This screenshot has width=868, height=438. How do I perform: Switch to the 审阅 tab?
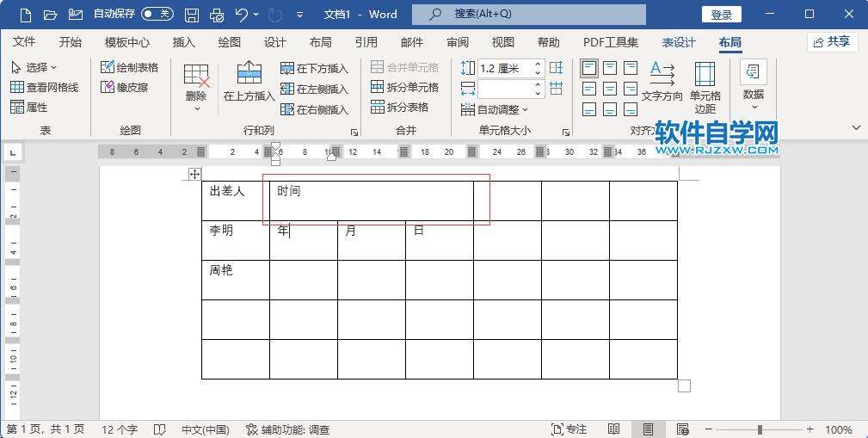458,42
